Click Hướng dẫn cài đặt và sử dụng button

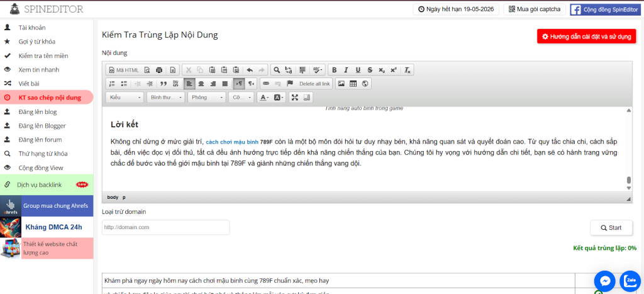(x=586, y=37)
